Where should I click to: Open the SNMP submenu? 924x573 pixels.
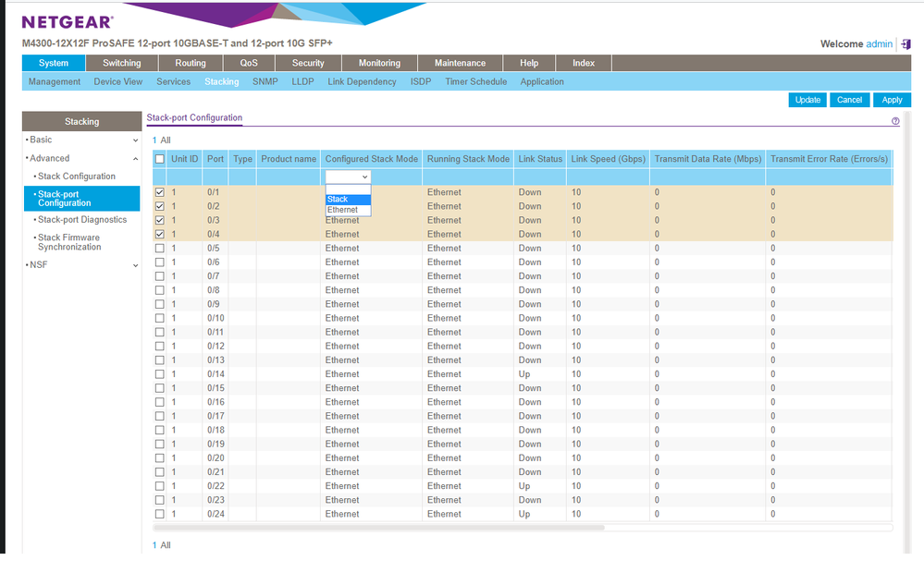pos(265,82)
